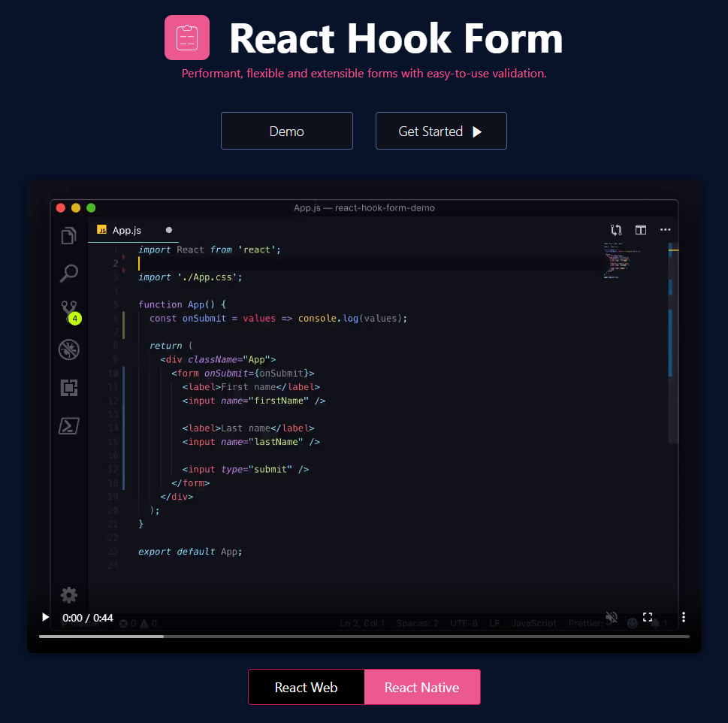Screen dimensions: 728x723
Task: Enter fullscreen mode for the video
Action: [647, 617]
